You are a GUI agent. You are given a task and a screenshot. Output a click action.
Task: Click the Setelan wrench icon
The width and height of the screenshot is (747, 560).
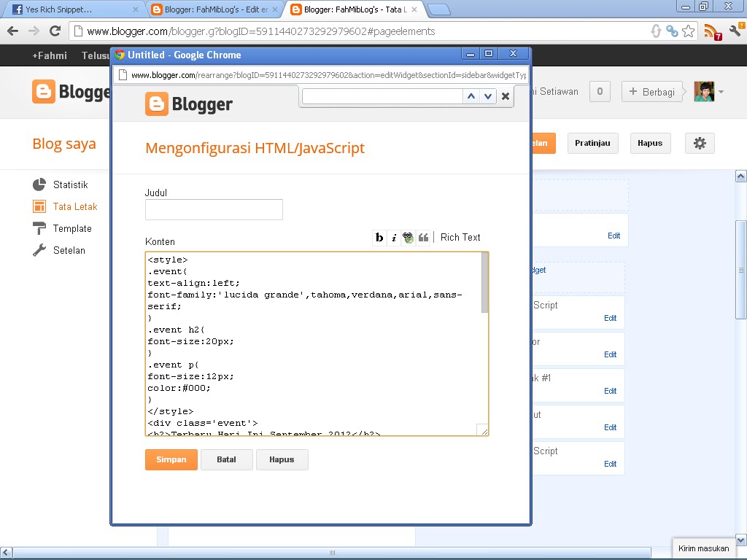click(x=39, y=251)
